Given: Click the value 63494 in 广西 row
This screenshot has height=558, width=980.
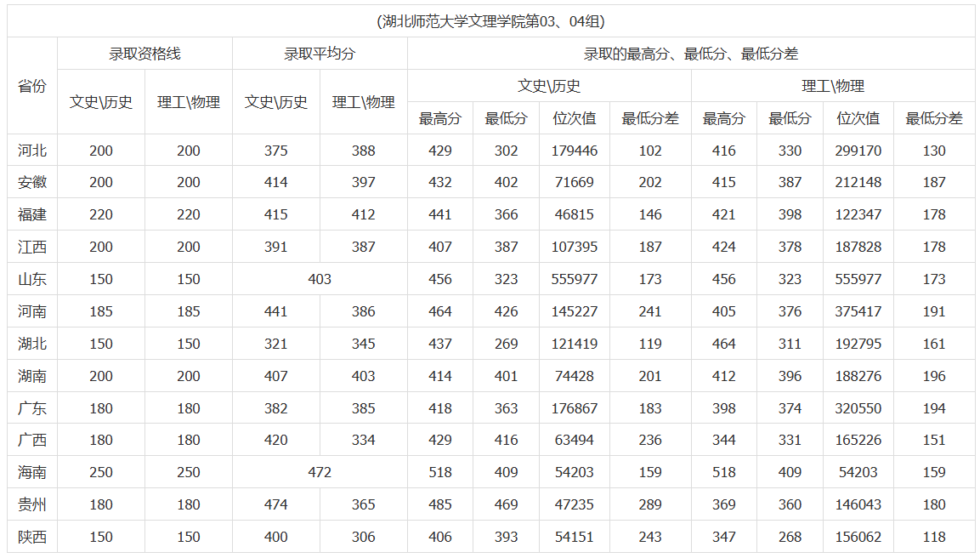Looking at the screenshot, I should [x=575, y=441].
